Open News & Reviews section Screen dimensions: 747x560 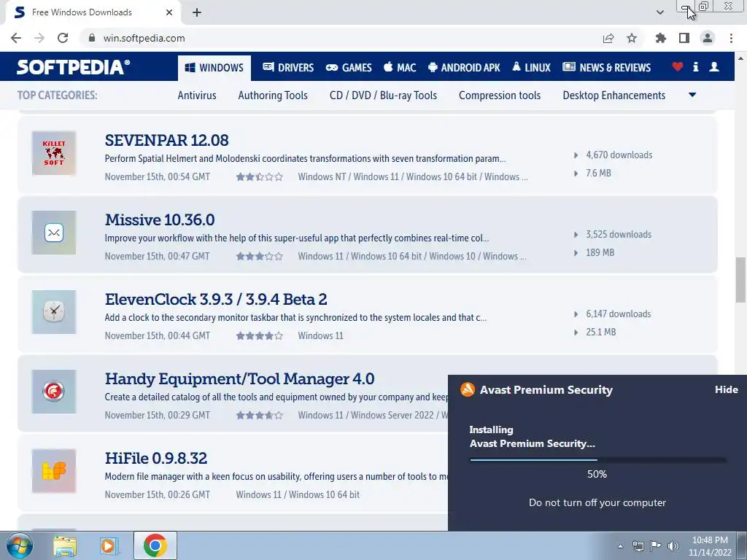(x=606, y=68)
